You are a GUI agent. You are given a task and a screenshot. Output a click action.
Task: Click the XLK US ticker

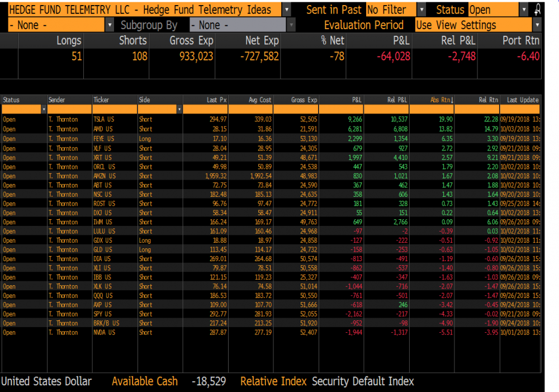pos(102,286)
